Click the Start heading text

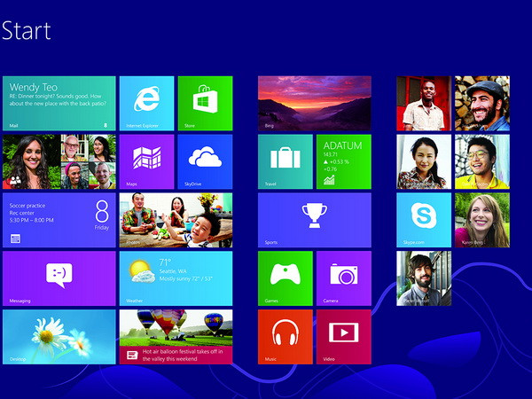point(26,31)
